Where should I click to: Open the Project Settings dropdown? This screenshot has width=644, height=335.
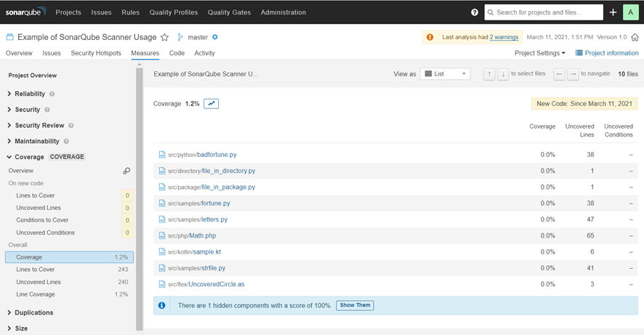click(x=539, y=53)
